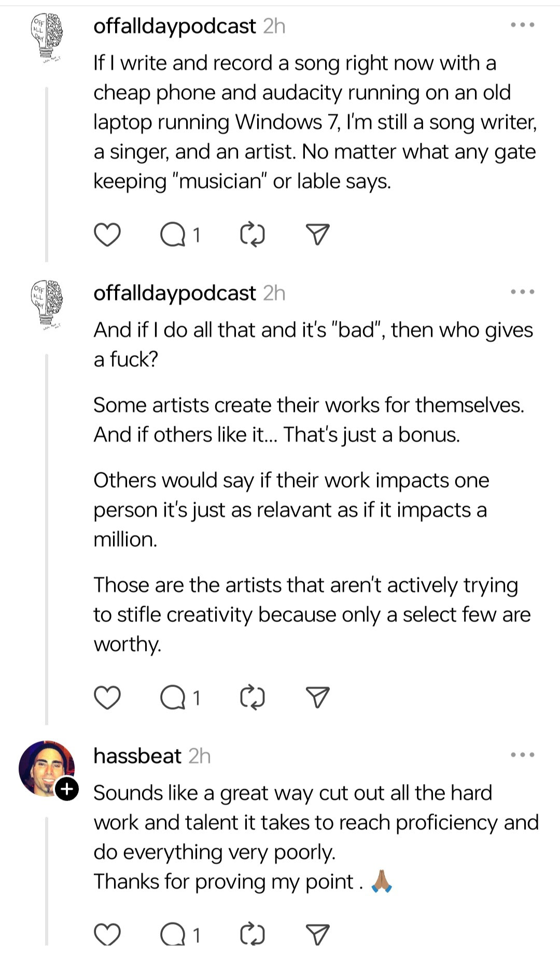Open replies on the Windows 7 post
Screen dimensions: 560x954
(x=173, y=235)
